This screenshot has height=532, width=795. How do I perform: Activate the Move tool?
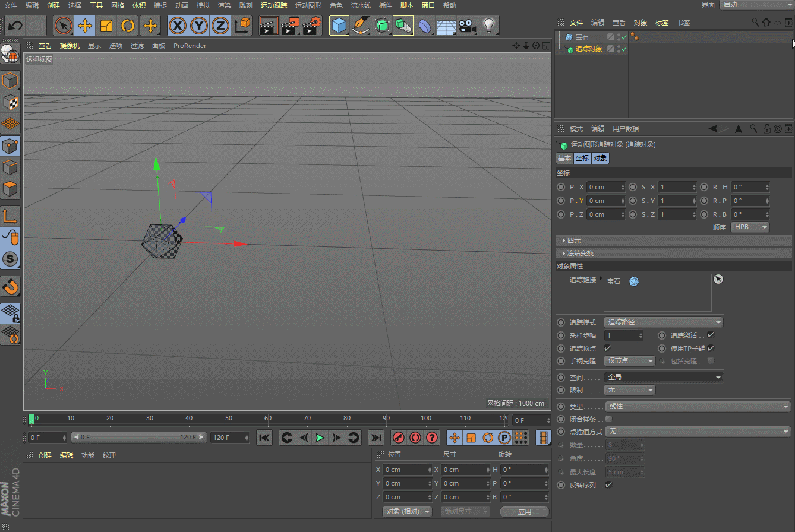85,26
